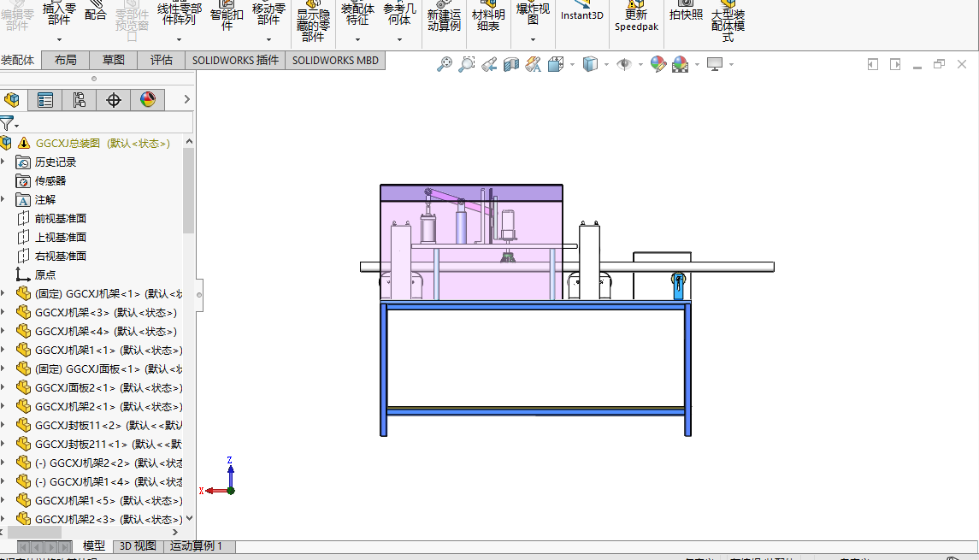Select 右视基准面 plane
Viewport: 979px width, 560px height.
(x=61, y=256)
